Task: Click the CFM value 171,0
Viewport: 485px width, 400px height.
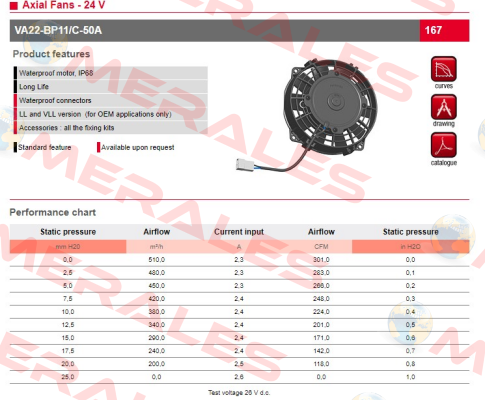Action: pos(321,338)
